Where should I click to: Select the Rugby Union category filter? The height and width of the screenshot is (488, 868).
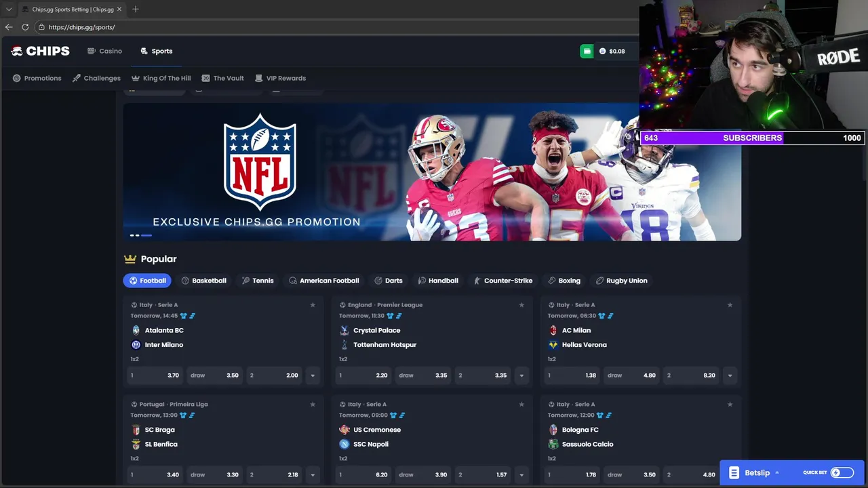tap(621, 281)
